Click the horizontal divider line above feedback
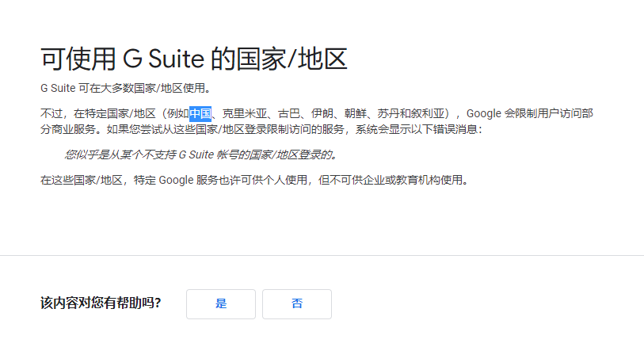This screenshot has height=347, width=644. coord(322,256)
